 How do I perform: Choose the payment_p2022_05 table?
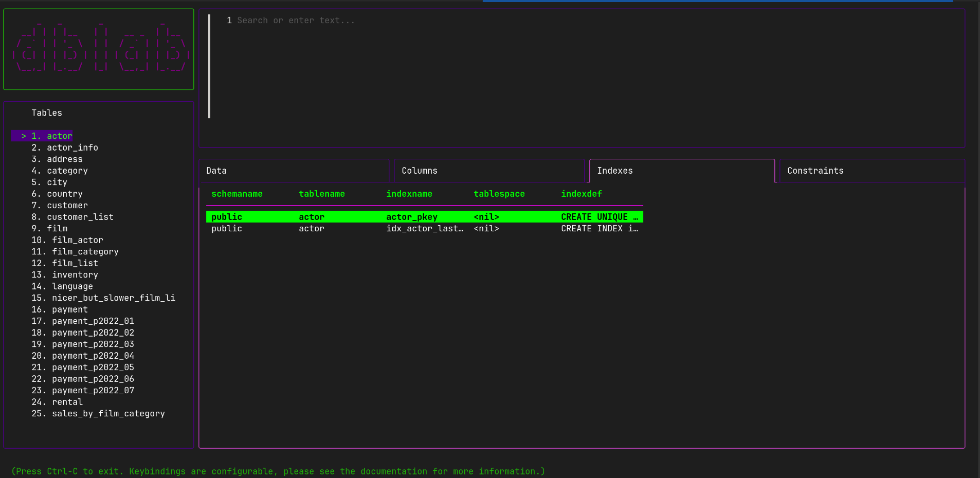pos(83,367)
